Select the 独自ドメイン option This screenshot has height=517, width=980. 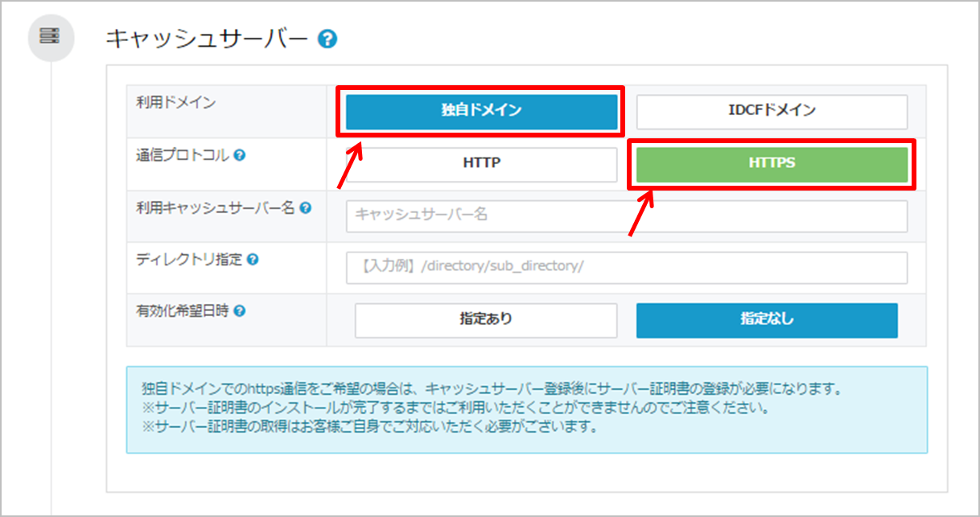click(481, 112)
